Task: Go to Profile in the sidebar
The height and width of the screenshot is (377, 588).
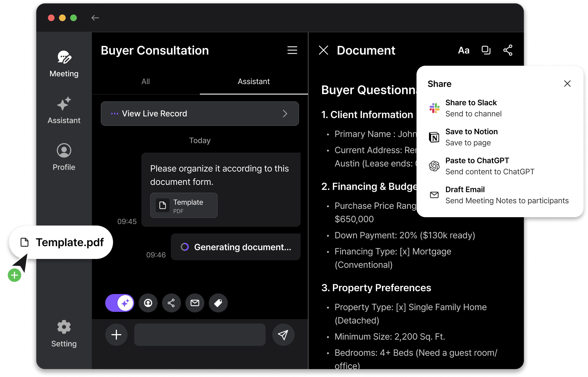Action: [64, 157]
